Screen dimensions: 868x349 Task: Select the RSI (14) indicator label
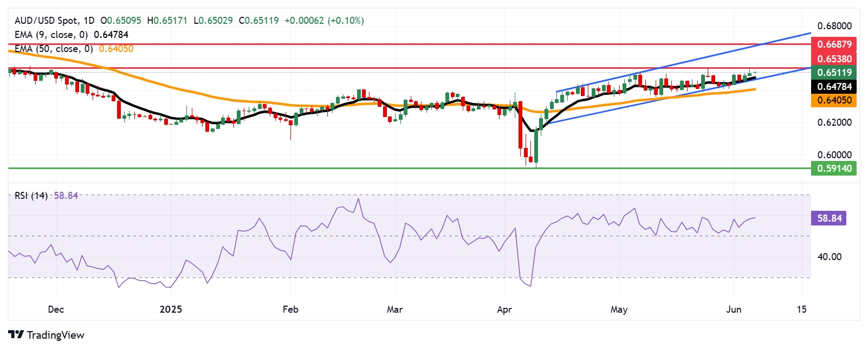[x=31, y=196]
